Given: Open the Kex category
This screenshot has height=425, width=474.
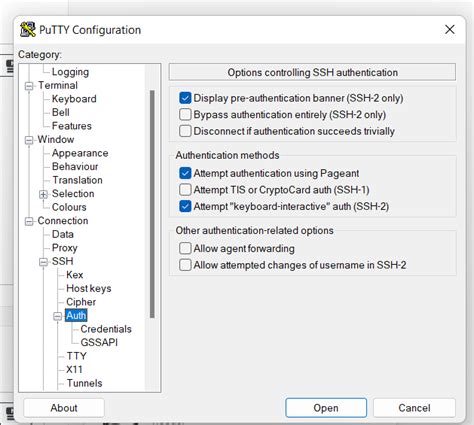Looking at the screenshot, I should click(75, 275).
